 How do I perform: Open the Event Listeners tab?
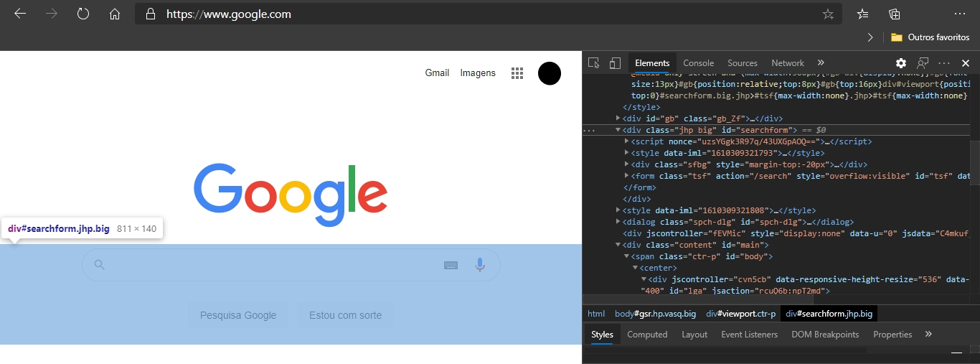[749, 335]
